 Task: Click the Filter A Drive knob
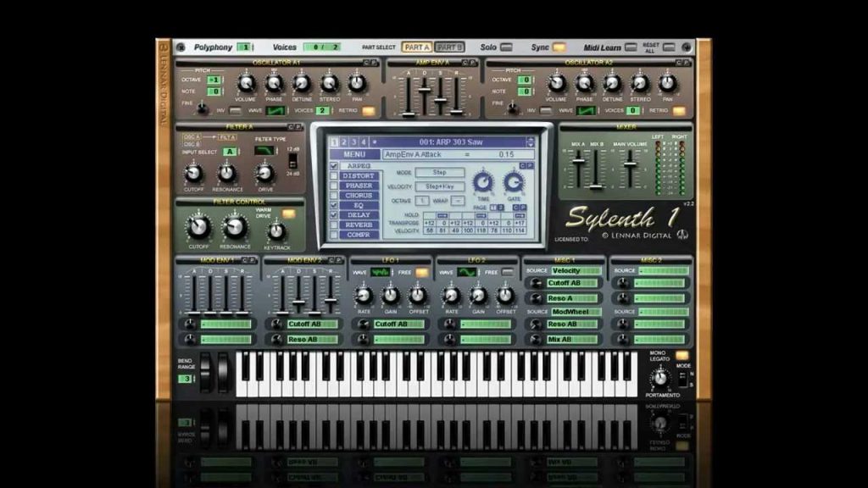coord(265,174)
